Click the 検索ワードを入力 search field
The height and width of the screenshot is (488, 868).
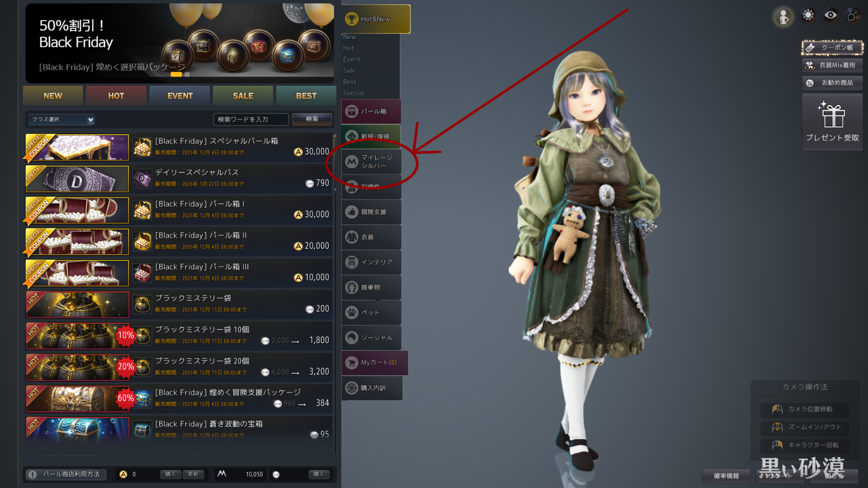coord(251,119)
